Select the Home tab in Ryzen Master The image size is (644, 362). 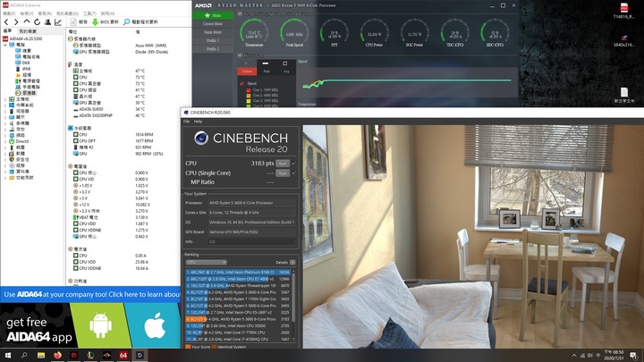tap(213, 15)
